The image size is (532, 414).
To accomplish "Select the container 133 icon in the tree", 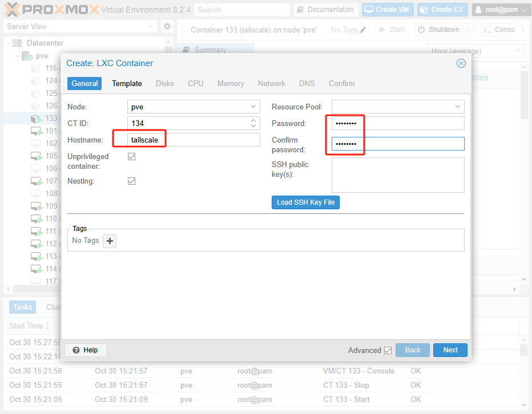I will pyautogui.click(x=35, y=119).
